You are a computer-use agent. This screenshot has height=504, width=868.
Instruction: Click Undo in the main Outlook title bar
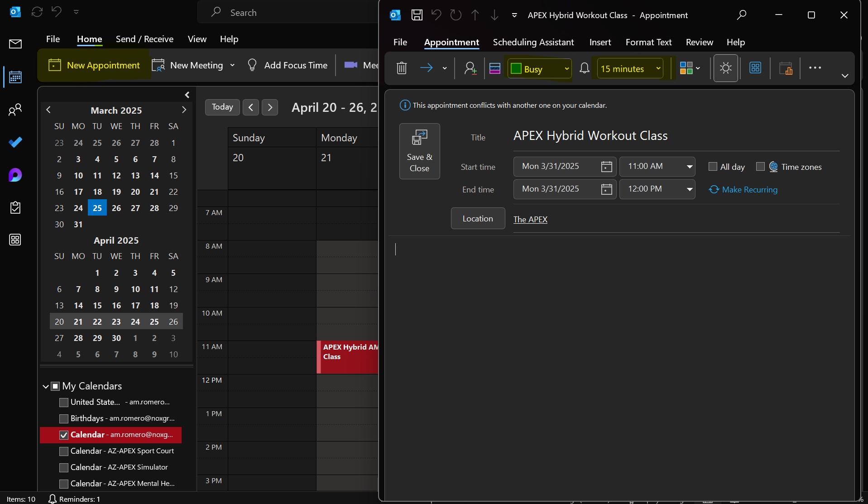pos(57,12)
